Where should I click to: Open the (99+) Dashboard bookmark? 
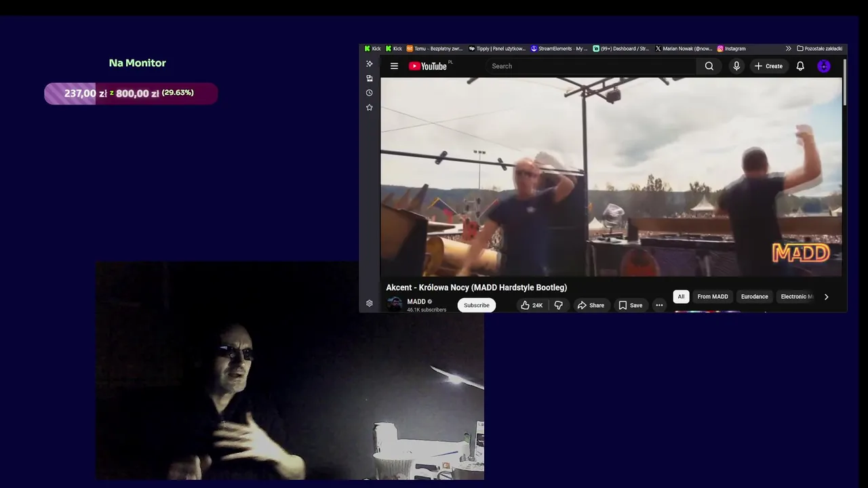click(621, 49)
